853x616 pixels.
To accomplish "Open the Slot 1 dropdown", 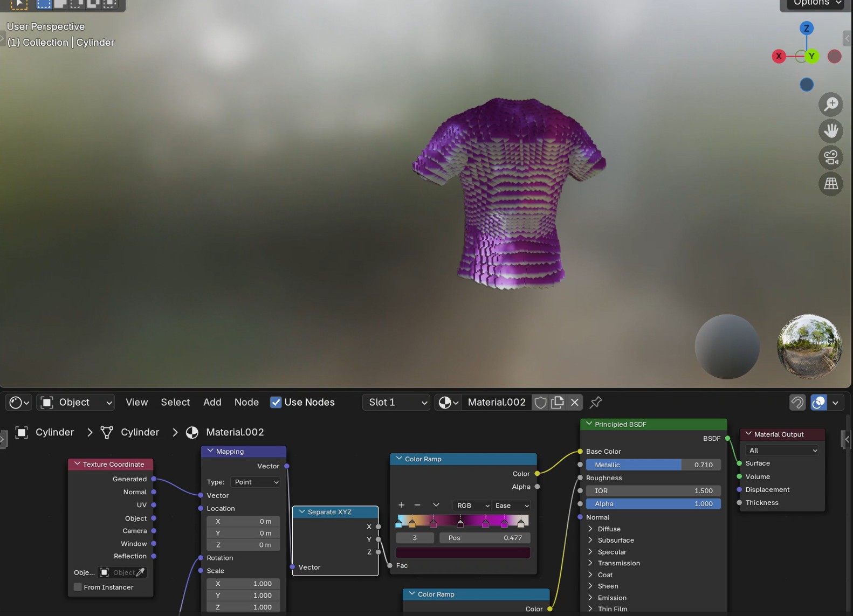I will pos(396,402).
